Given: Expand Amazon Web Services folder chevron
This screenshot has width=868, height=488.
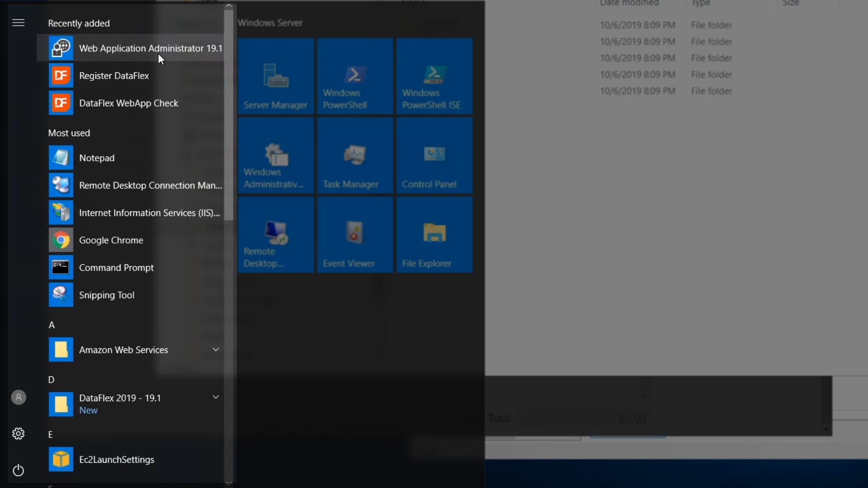Looking at the screenshot, I should (216, 349).
